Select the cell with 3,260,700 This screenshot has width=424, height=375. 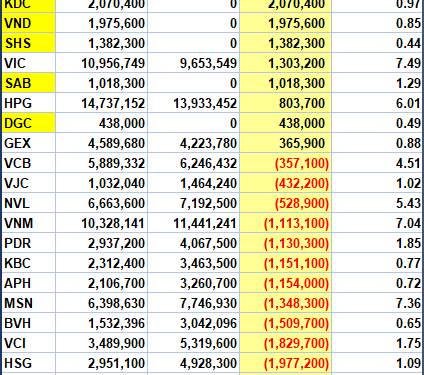[194, 283]
